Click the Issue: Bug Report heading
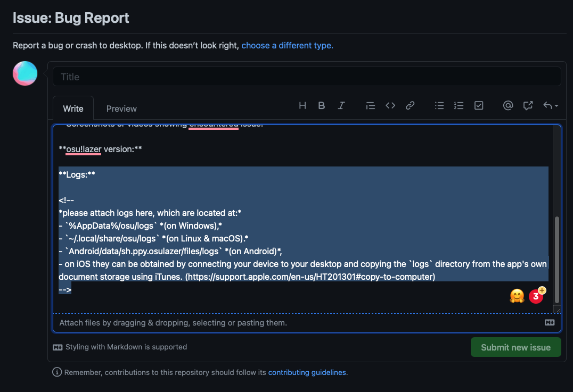This screenshot has height=392, width=573. tap(71, 18)
